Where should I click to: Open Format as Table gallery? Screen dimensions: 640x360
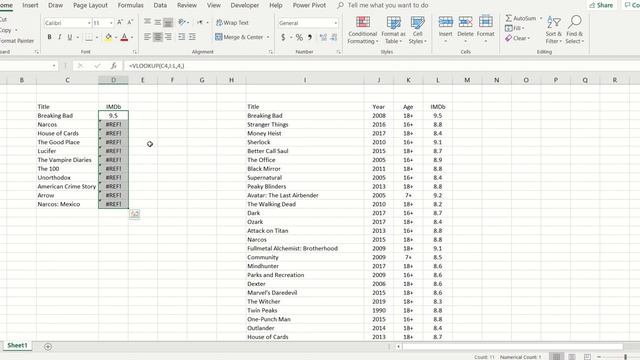point(393,30)
